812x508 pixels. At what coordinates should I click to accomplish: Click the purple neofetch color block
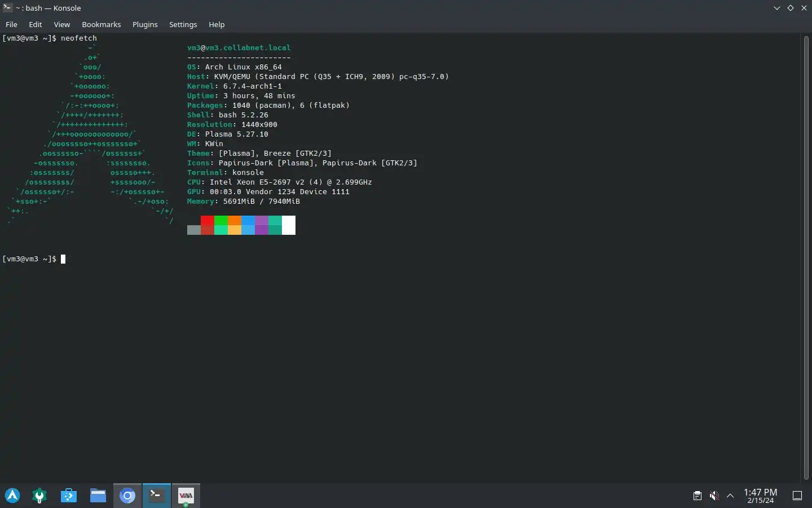click(x=262, y=225)
